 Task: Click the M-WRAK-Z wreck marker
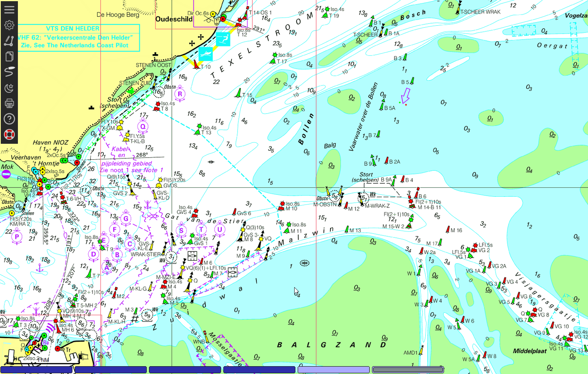tap(361, 198)
